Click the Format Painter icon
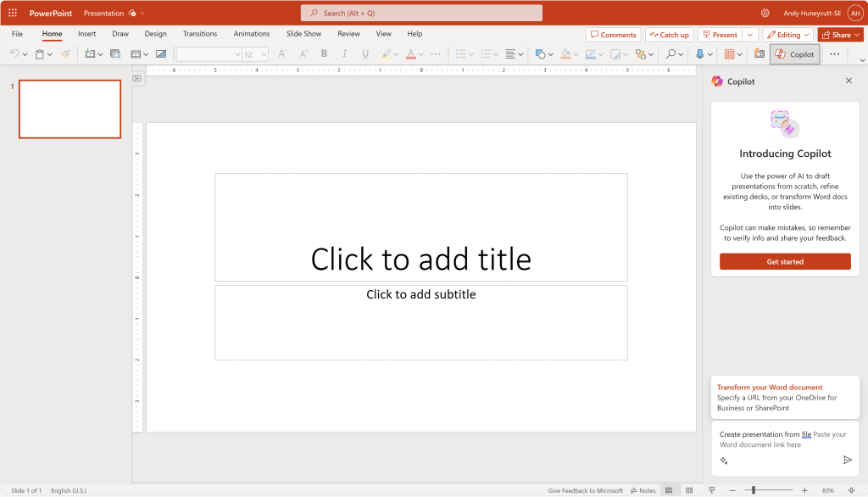This screenshot has height=497, width=868. [65, 53]
